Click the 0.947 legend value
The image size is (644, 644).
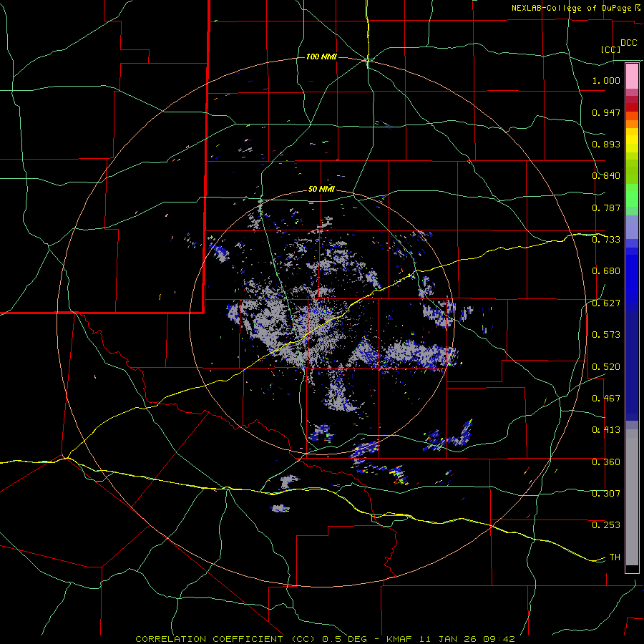[x=606, y=112]
